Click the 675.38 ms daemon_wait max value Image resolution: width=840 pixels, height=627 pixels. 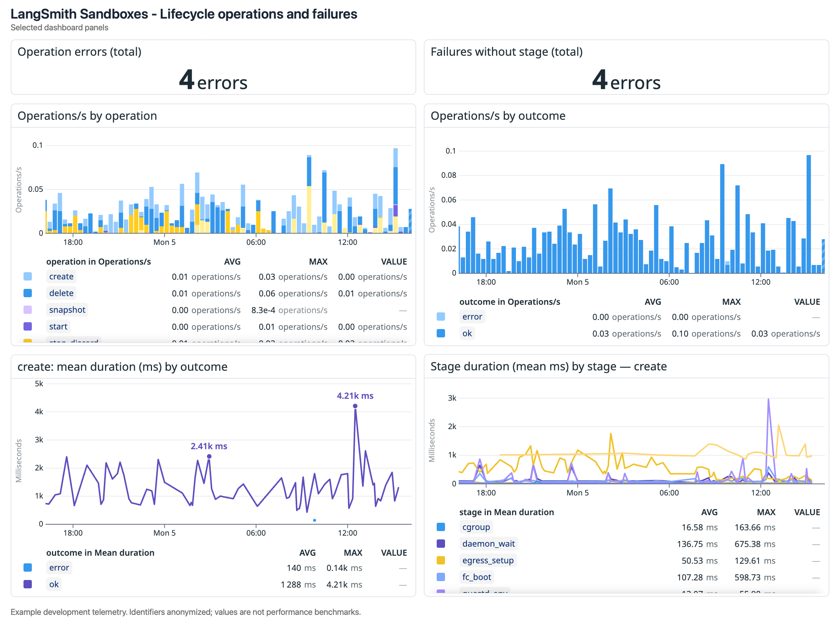(x=755, y=544)
